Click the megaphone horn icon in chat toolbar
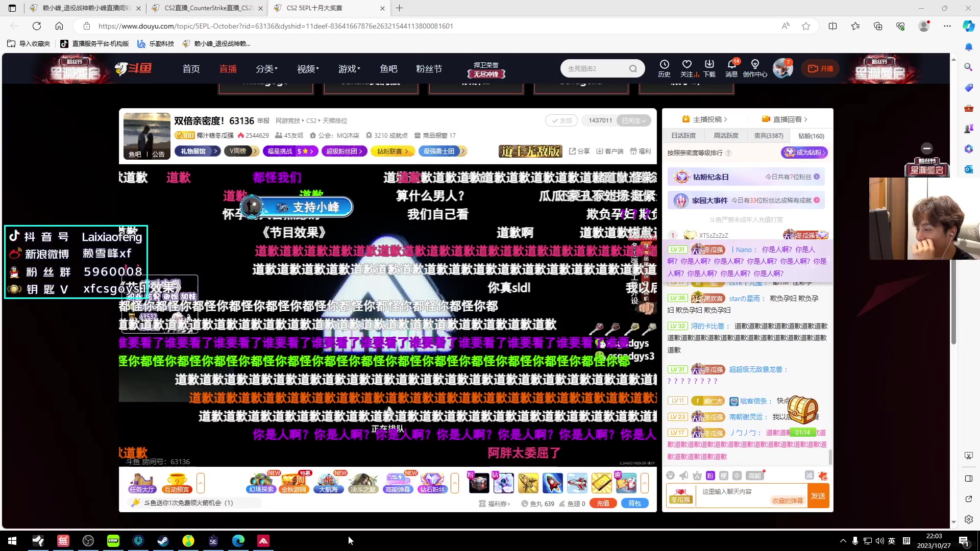This screenshot has width=980, height=551. 684,475
